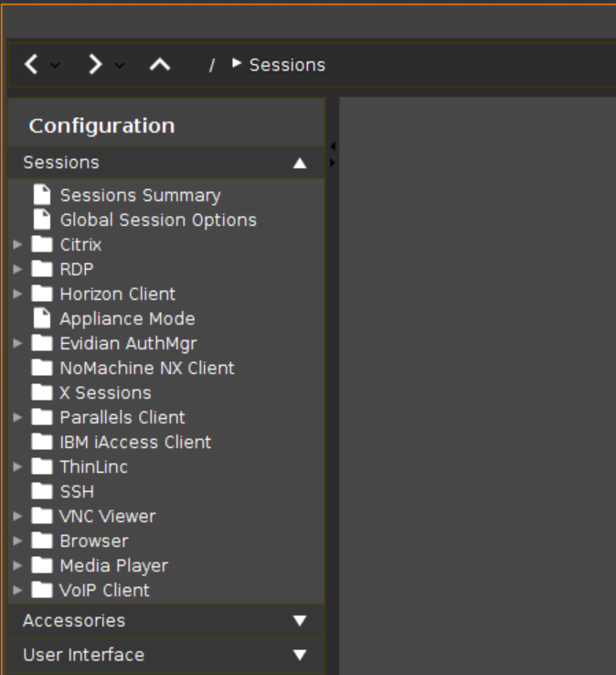Go forward with the right arrow icon

coord(95,65)
